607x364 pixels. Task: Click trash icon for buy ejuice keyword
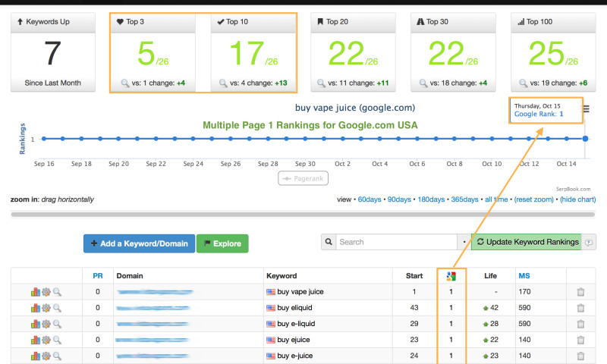point(580,340)
